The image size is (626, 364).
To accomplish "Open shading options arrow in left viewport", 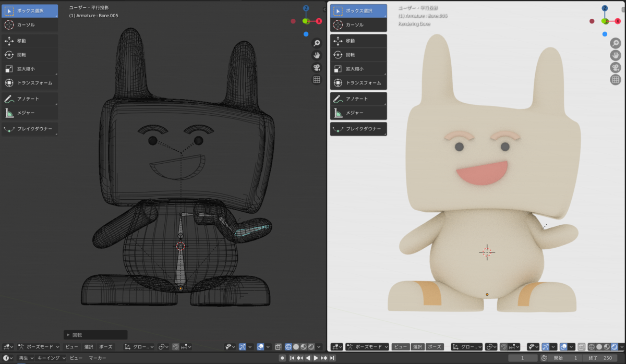I will tap(318, 347).
